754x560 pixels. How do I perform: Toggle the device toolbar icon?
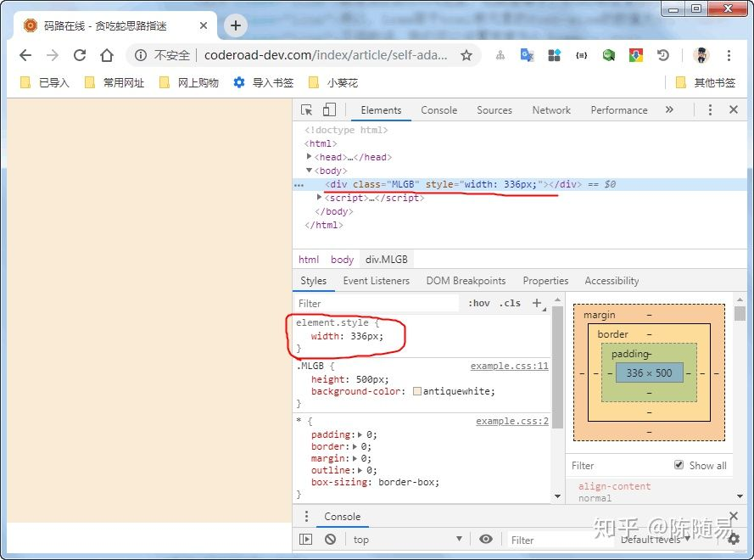pyautogui.click(x=329, y=110)
